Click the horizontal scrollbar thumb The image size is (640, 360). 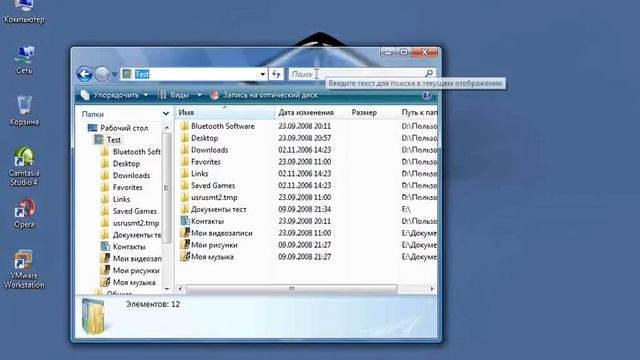(x=291, y=289)
